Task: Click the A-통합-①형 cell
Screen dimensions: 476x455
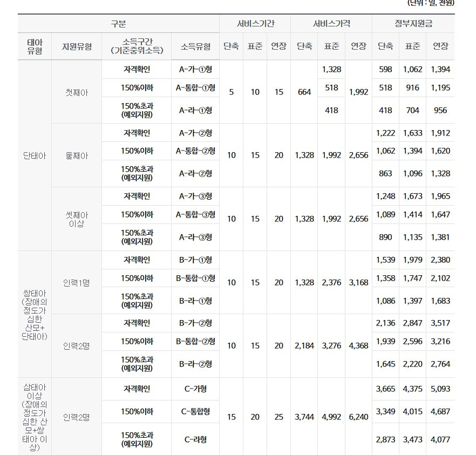Action: [195, 88]
